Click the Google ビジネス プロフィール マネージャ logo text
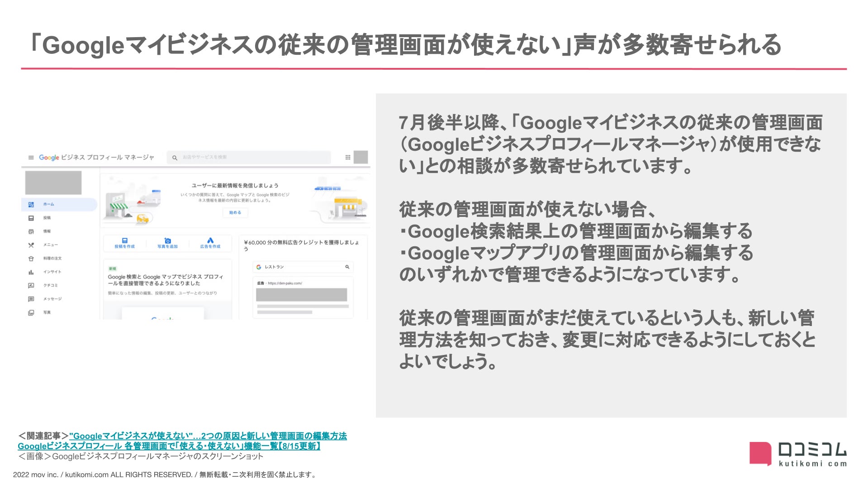The image size is (868, 489). pos(96,158)
